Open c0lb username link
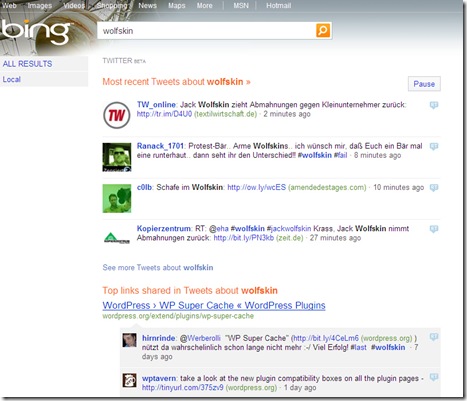The height and width of the screenshot is (401, 467). point(144,187)
